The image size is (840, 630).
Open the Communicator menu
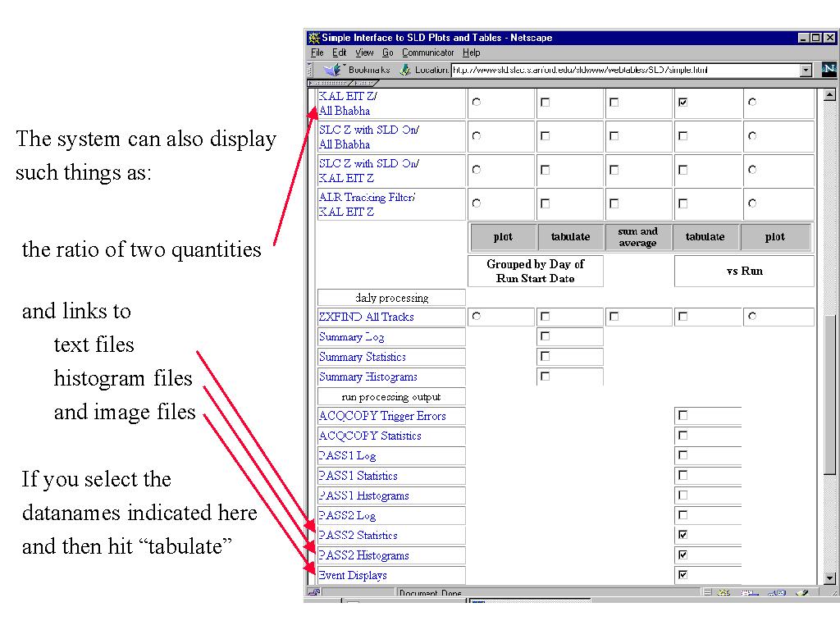click(430, 52)
